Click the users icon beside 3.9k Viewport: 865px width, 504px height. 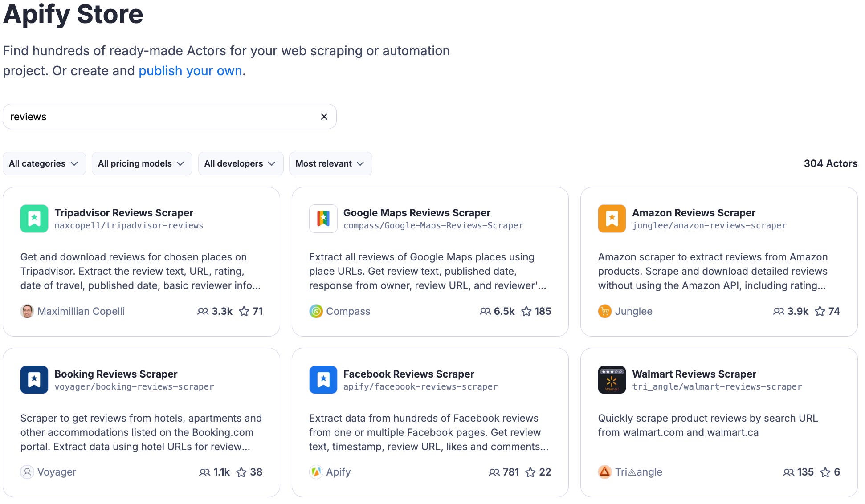point(779,311)
